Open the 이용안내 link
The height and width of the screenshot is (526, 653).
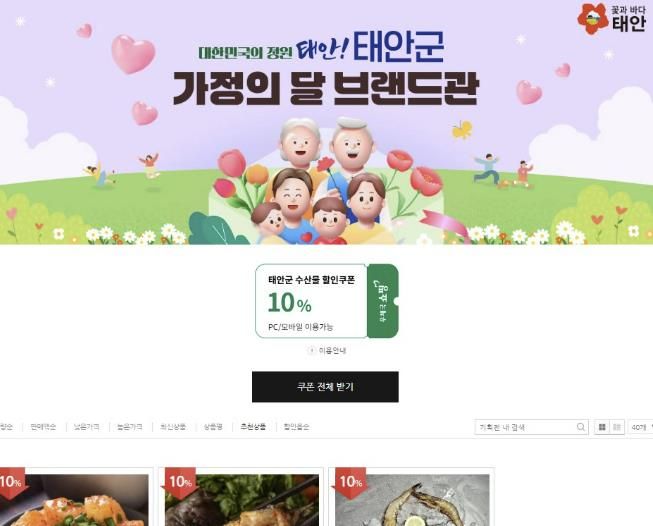[x=332, y=351]
